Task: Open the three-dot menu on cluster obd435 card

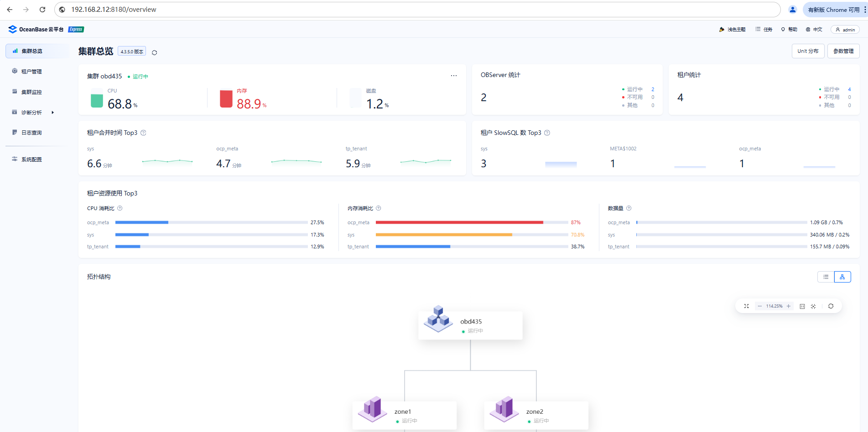Action: tap(453, 76)
